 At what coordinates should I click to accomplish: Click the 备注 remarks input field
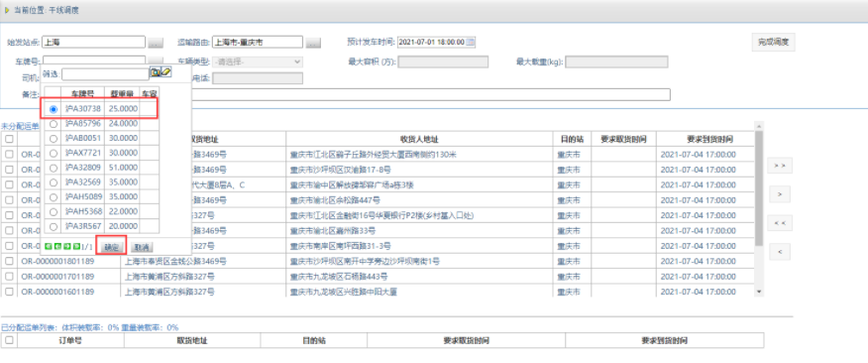pos(431,95)
